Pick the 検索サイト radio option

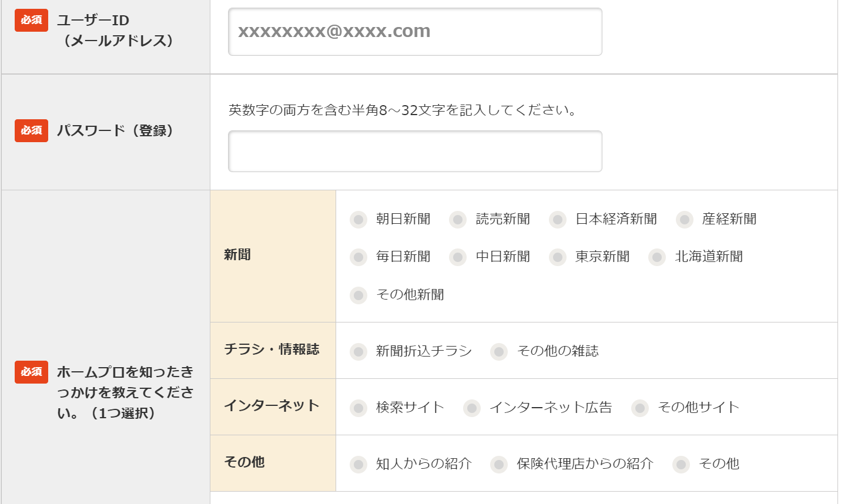358,408
